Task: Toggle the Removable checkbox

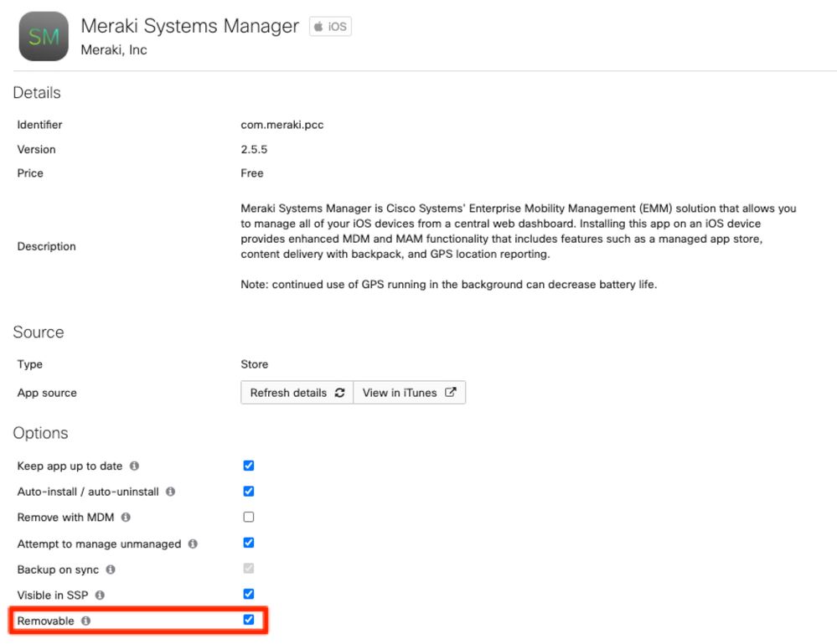Action: click(x=248, y=621)
